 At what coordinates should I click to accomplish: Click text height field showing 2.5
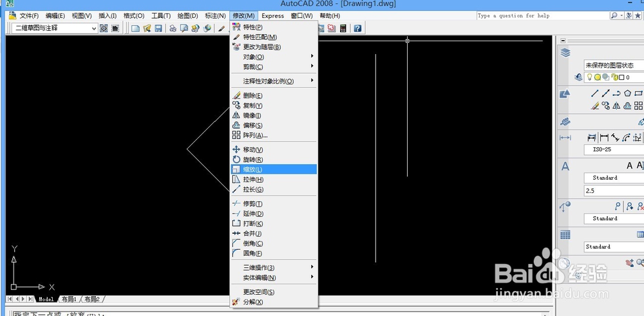click(x=614, y=191)
